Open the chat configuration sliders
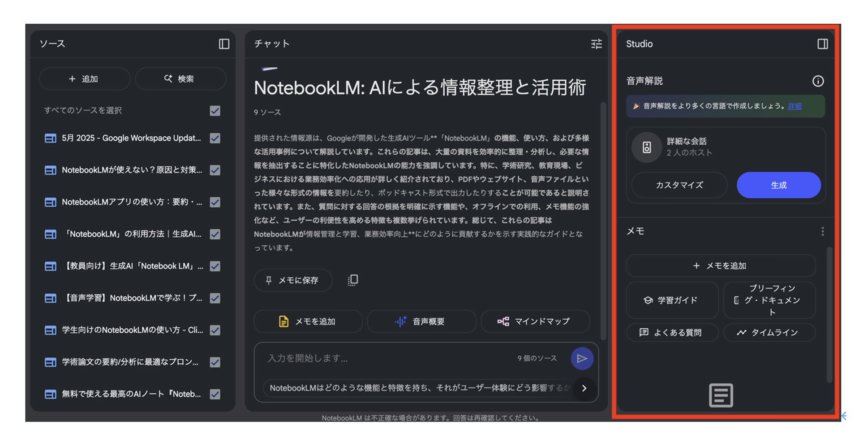This screenshot has height=443, width=868. 596,43
